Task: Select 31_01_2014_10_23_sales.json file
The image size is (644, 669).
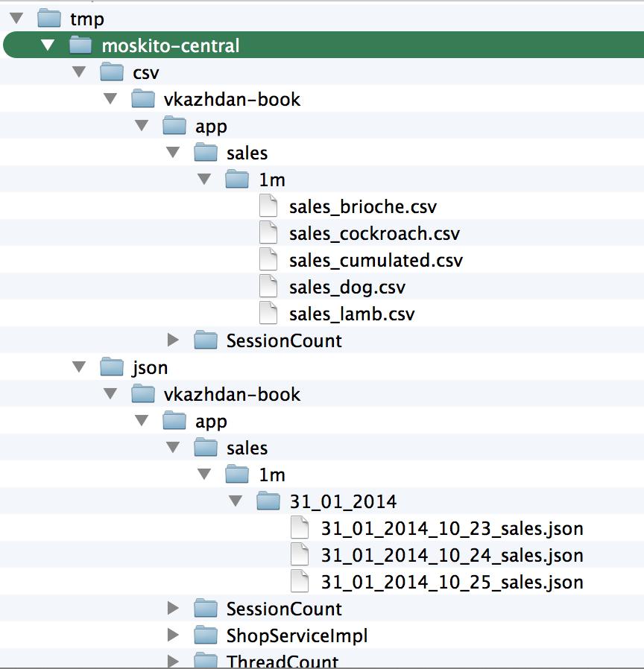Action: (452, 529)
